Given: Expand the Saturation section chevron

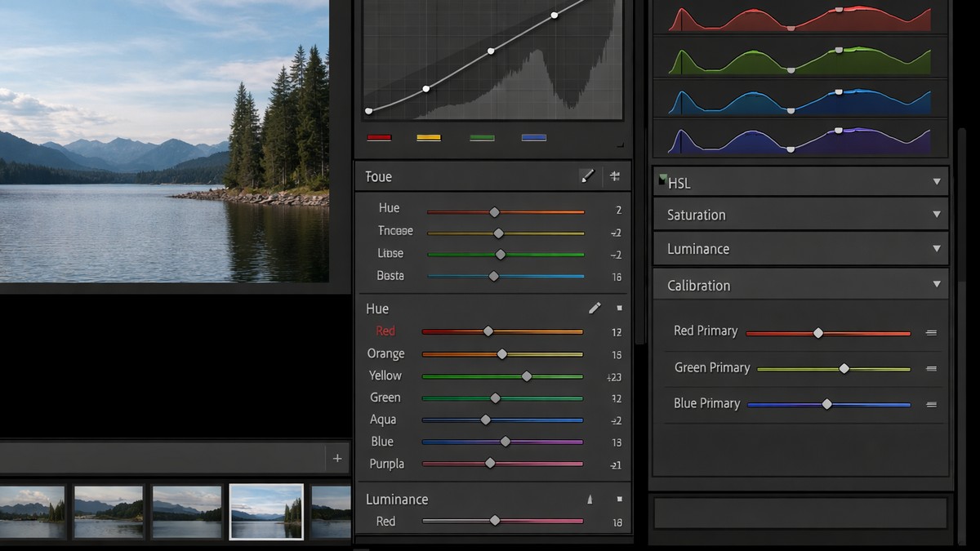Looking at the screenshot, I should click(936, 215).
